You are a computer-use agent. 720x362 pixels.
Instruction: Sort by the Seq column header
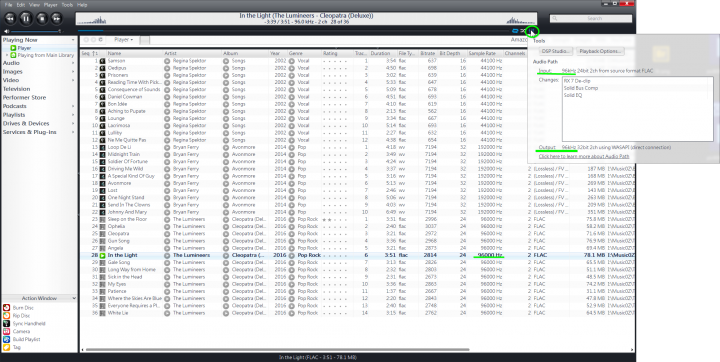89,53
